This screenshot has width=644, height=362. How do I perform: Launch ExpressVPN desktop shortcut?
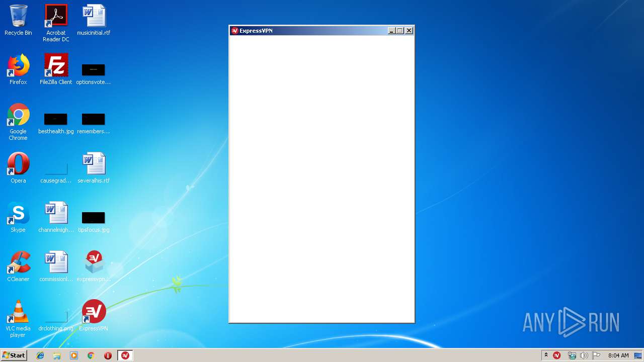94,316
